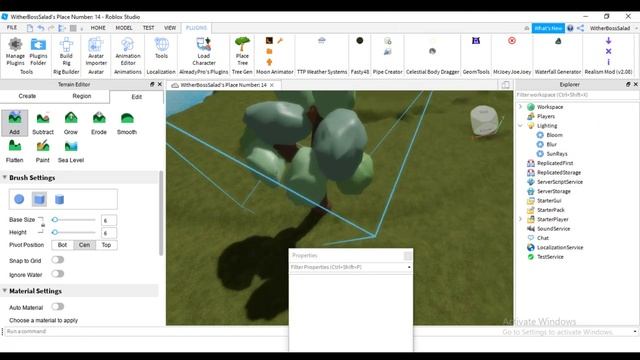Viewport: 640px width, 360px height.
Task: Switch to the MODEL ribbon tab
Action: pyautogui.click(x=124, y=28)
